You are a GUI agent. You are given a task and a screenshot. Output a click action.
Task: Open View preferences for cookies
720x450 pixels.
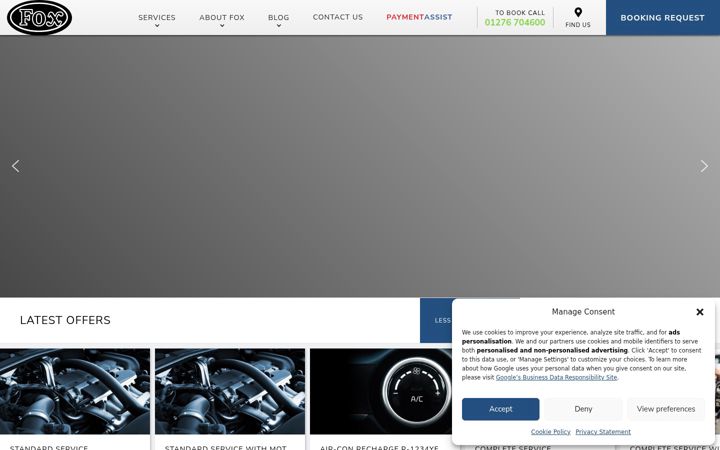666,409
